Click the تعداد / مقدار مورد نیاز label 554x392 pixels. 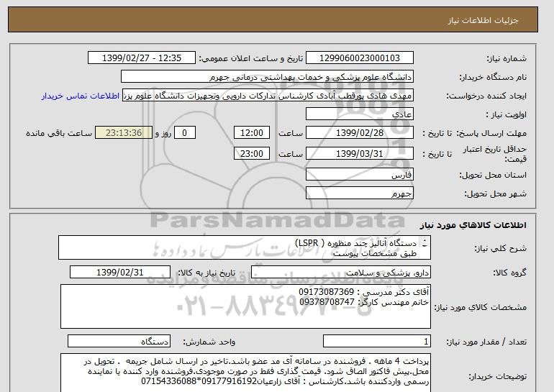click(486, 342)
